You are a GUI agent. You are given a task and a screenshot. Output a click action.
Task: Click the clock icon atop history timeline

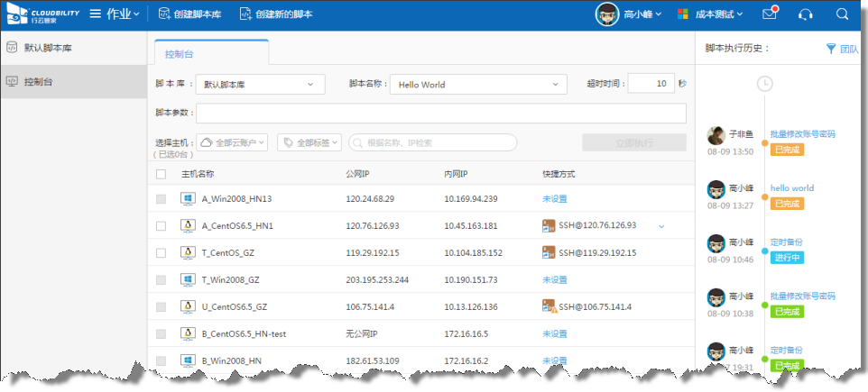(764, 83)
